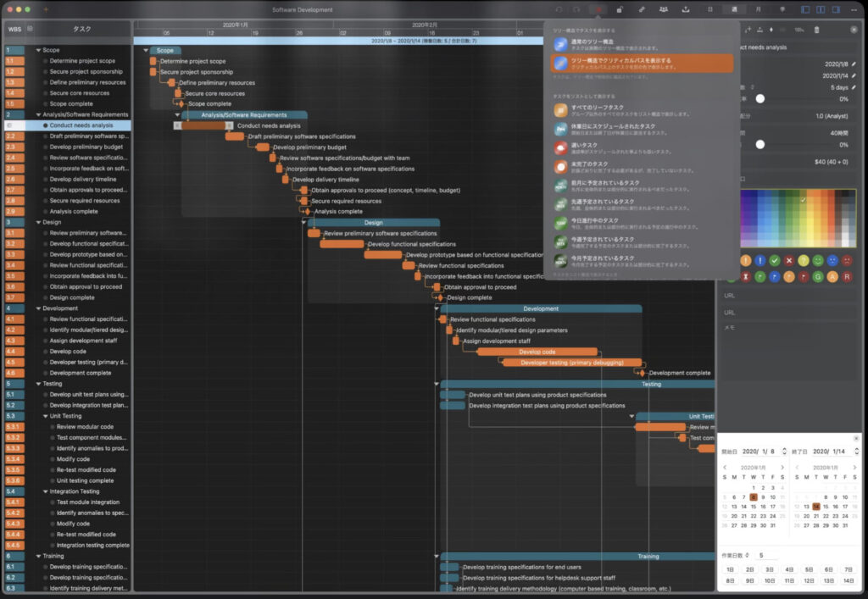Select the orange exclamation status icon
This screenshot has height=599, width=868.
click(x=746, y=260)
